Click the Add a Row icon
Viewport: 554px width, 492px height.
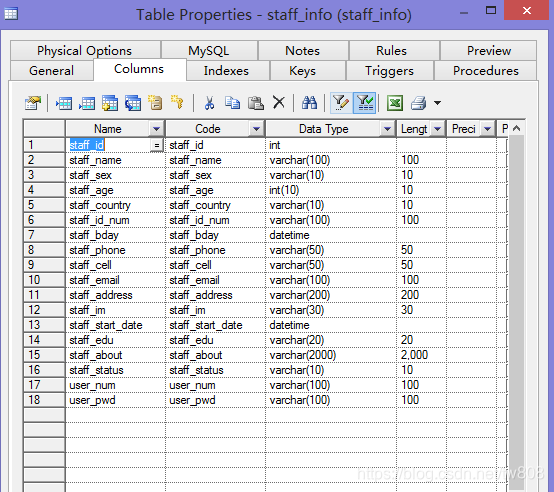click(x=87, y=103)
